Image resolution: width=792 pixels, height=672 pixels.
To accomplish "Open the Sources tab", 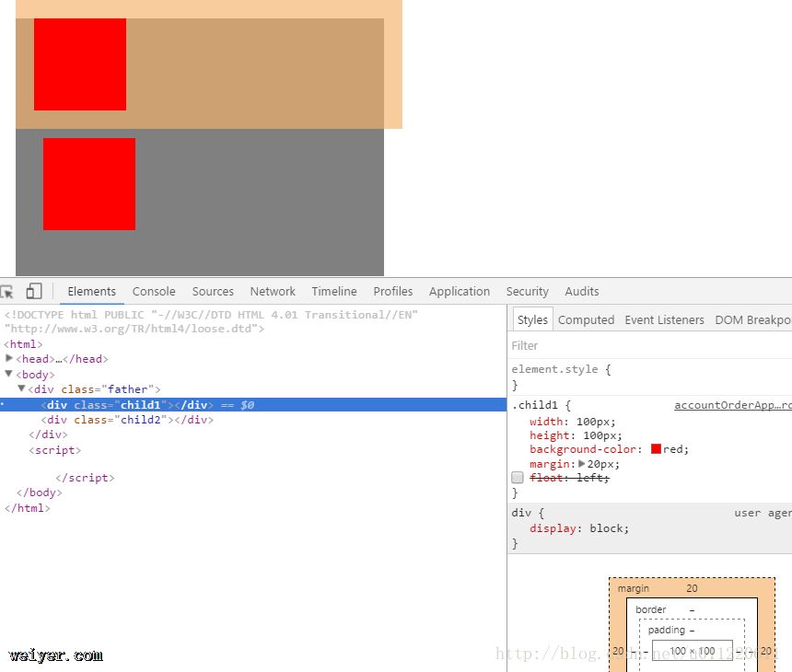I will (x=213, y=291).
